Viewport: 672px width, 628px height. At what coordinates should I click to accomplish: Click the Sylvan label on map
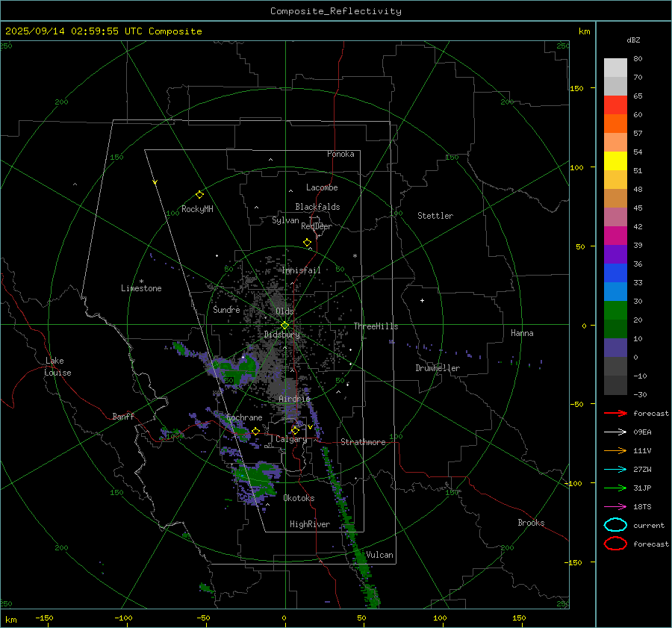coord(285,220)
